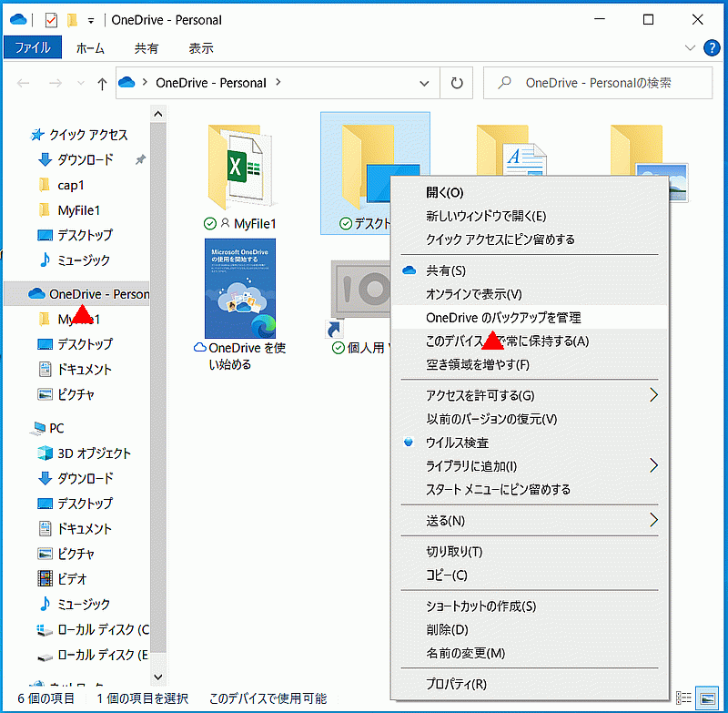Choose 空き領域を増やす(F) in the context menu

coord(530,364)
